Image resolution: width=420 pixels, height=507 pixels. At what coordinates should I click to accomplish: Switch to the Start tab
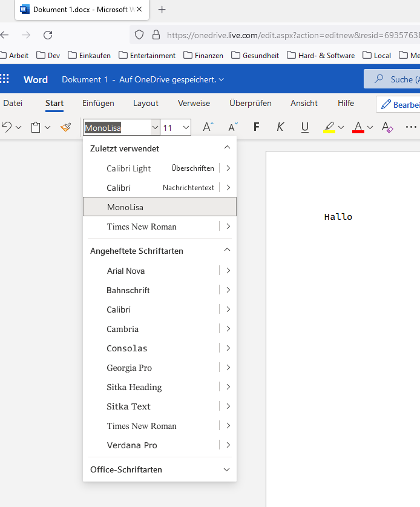54,103
